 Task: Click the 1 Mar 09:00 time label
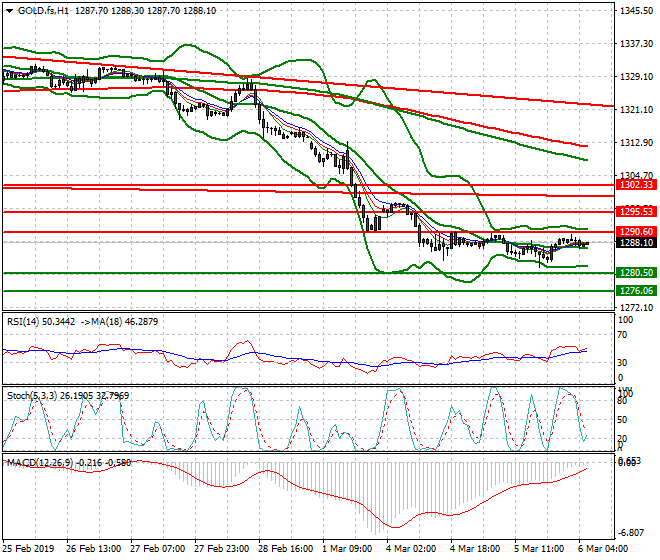coord(347,549)
